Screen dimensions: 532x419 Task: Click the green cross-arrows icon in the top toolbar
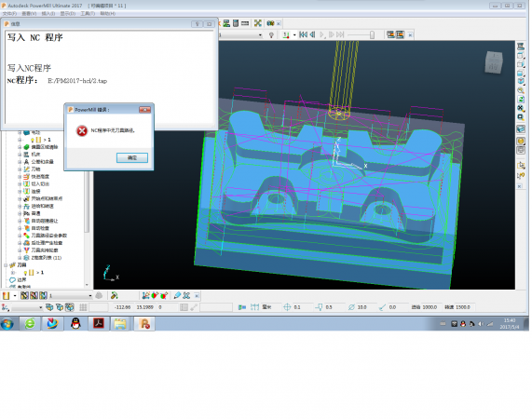coord(258,23)
